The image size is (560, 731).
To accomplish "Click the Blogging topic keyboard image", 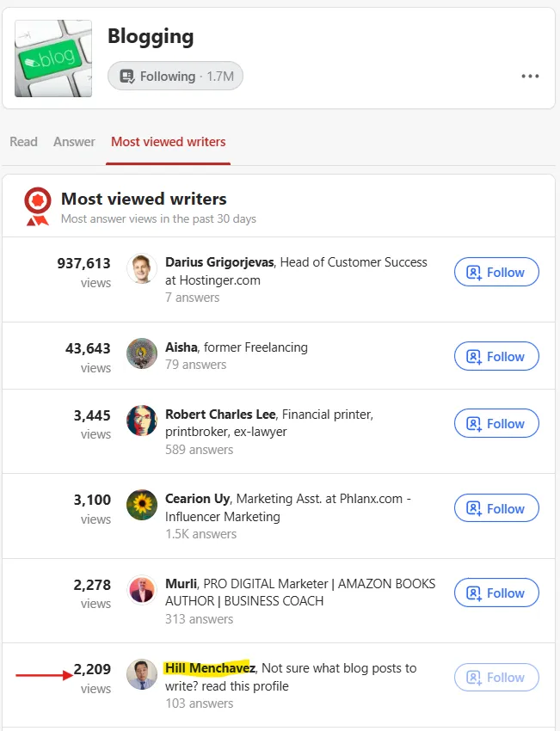I will coord(53,58).
